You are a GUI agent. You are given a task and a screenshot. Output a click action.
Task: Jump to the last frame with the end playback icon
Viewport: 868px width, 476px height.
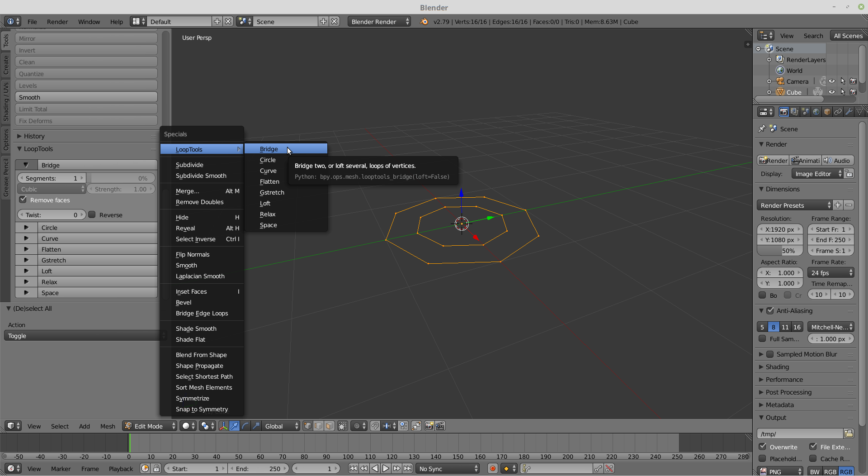408,469
